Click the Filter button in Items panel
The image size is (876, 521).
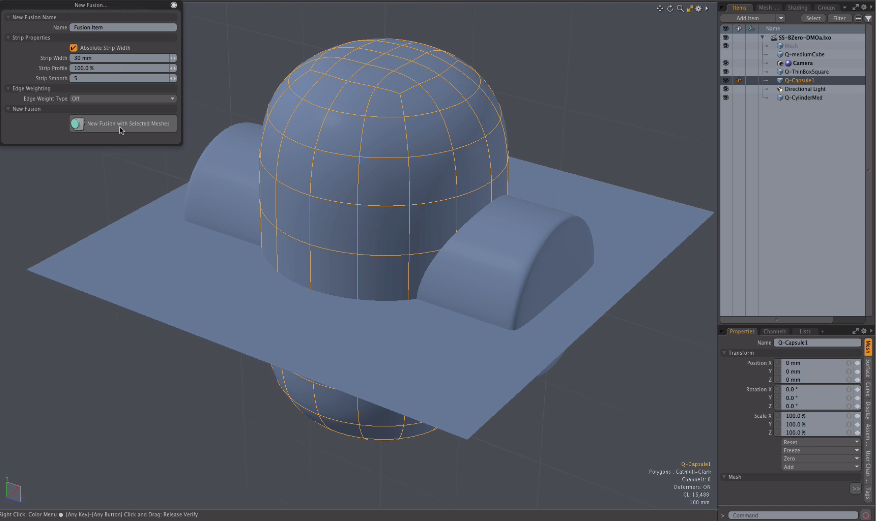838,18
